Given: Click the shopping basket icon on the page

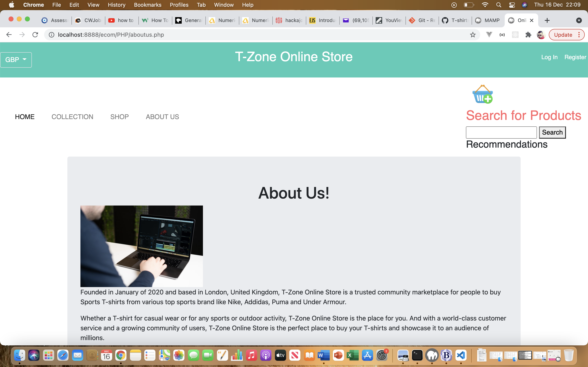Looking at the screenshot, I should tap(482, 95).
